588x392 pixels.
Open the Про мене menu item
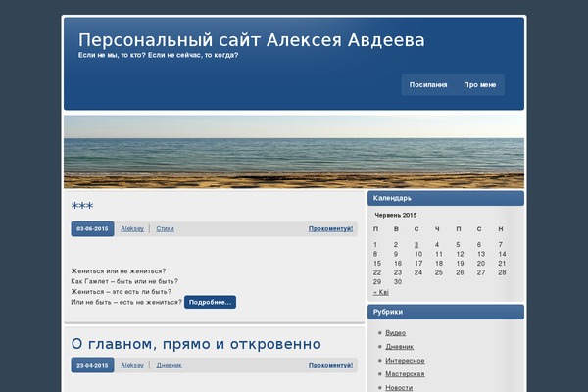pos(479,85)
